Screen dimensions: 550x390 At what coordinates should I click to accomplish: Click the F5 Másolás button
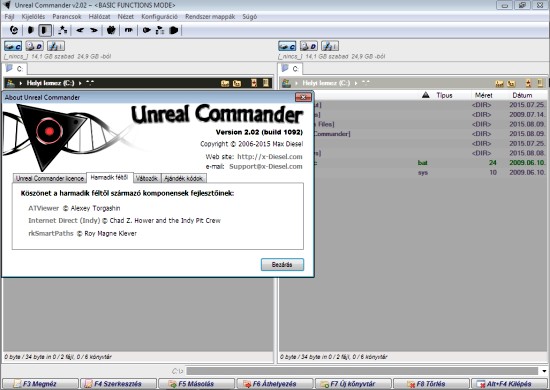point(196,384)
